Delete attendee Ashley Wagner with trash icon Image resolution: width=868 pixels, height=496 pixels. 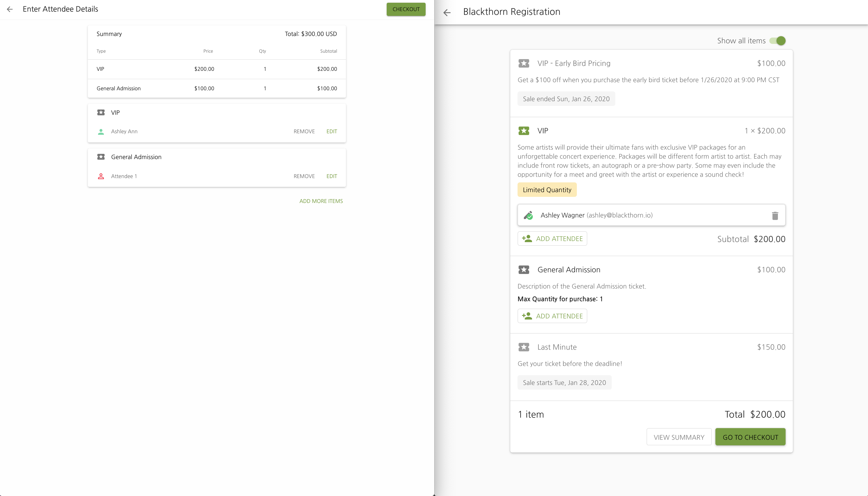pyautogui.click(x=775, y=216)
